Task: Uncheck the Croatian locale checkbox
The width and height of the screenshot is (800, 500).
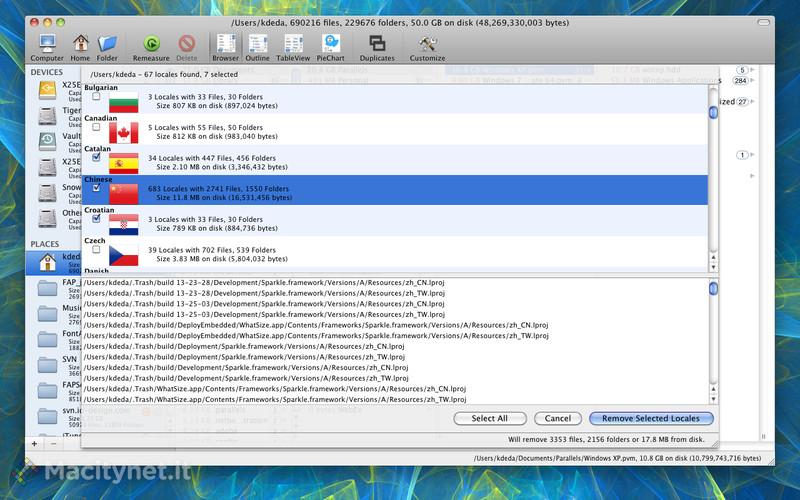Action: pos(96,218)
